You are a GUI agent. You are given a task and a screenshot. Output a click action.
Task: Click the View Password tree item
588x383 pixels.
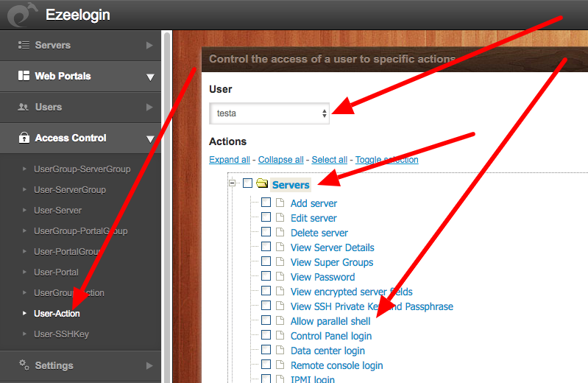point(322,277)
